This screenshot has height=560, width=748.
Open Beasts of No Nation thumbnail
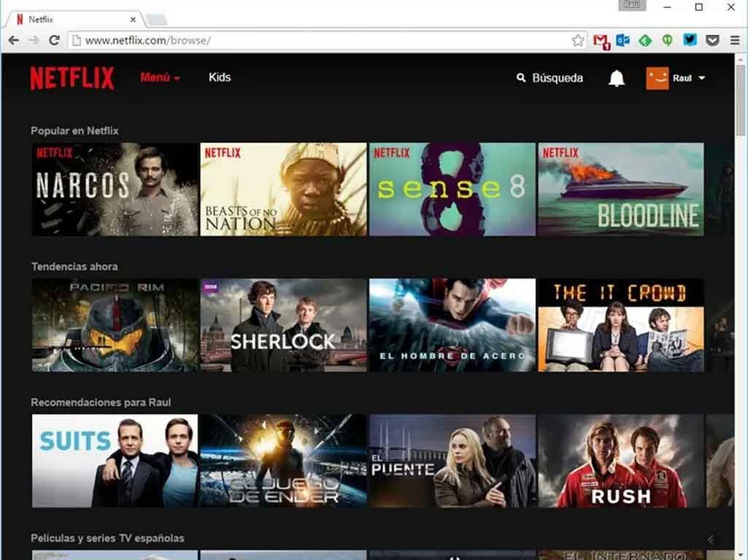tap(284, 189)
